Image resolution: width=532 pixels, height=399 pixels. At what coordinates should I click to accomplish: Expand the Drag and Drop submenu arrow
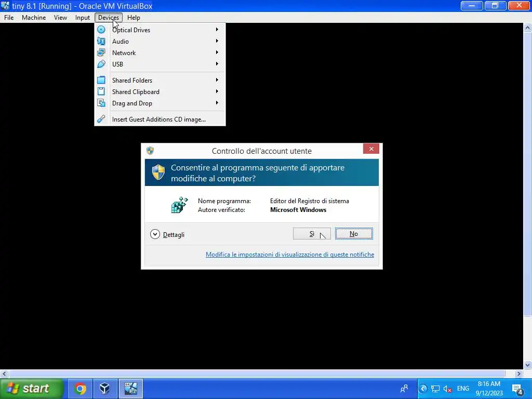[x=217, y=103]
